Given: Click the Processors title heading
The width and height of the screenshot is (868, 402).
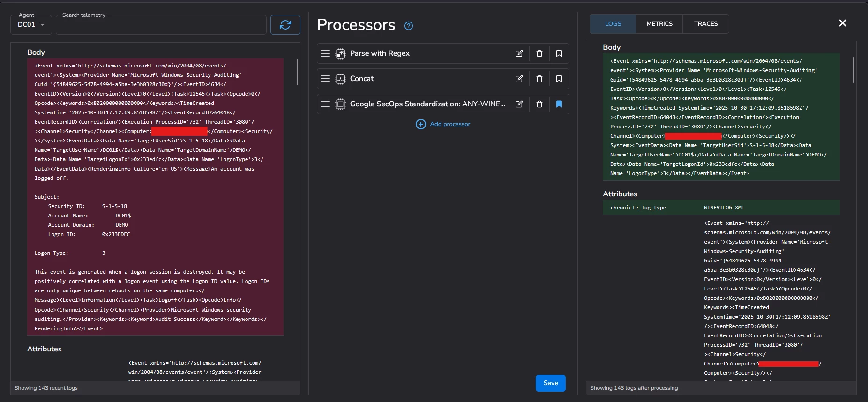Looking at the screenshot, I should coord(356,25).
